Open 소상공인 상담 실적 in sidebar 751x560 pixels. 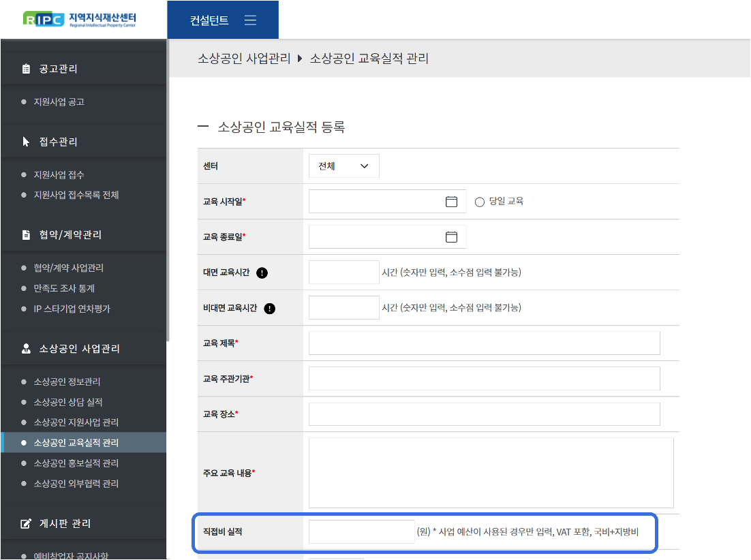click(x=68, y=402)
